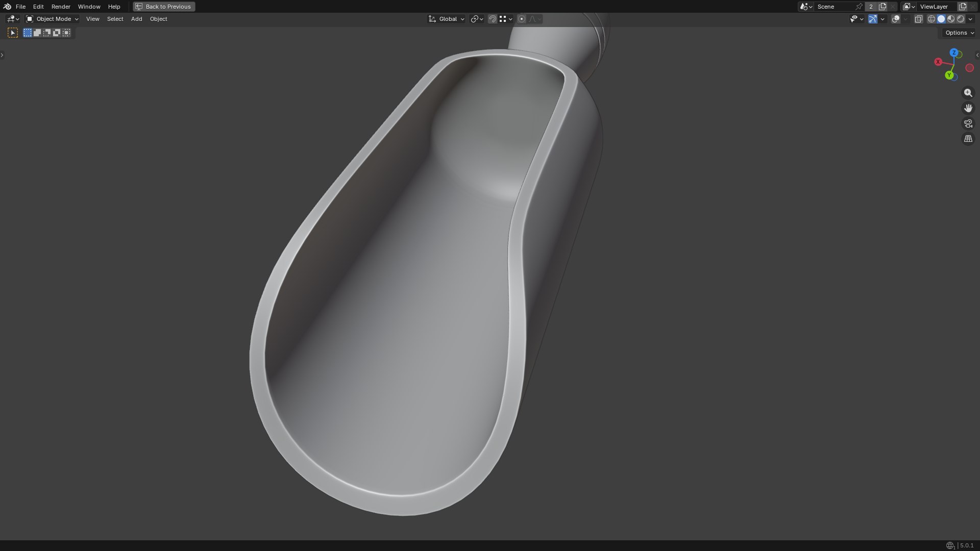Switch perspective/orthographic grid icon

pos(968,139)
